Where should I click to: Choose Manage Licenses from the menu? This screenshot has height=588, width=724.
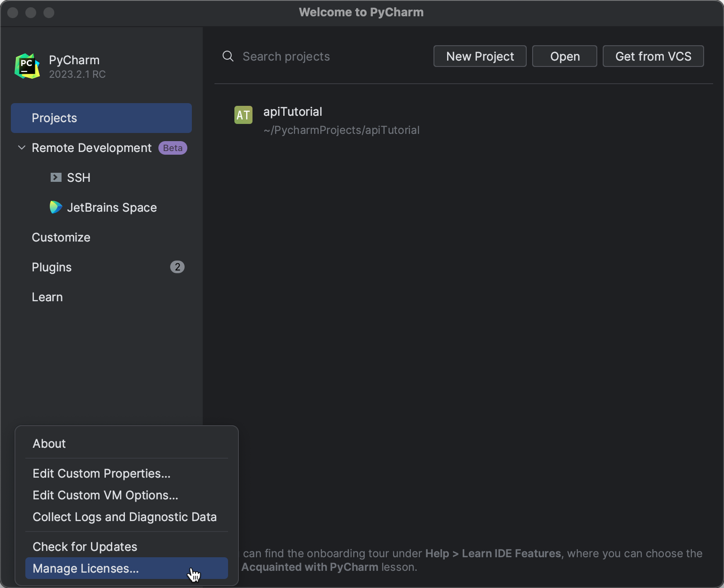[x=86, y=569]
